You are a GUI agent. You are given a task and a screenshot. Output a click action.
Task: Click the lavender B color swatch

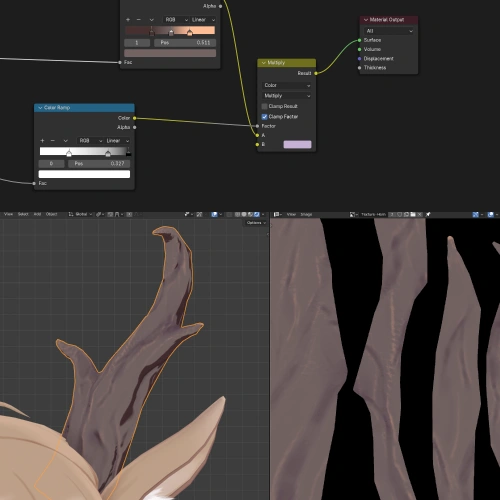[x=297, y=144]
